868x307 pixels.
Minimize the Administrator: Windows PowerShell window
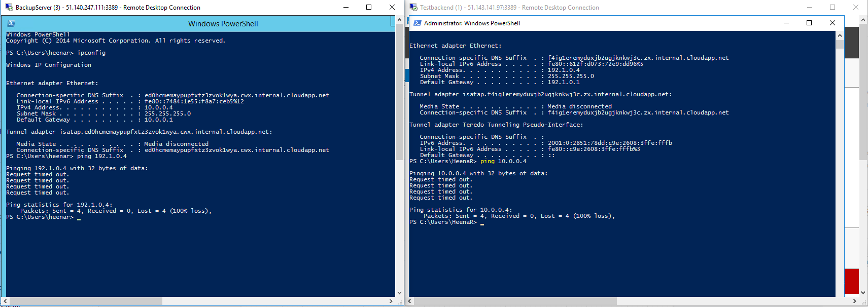pos(786,23)
